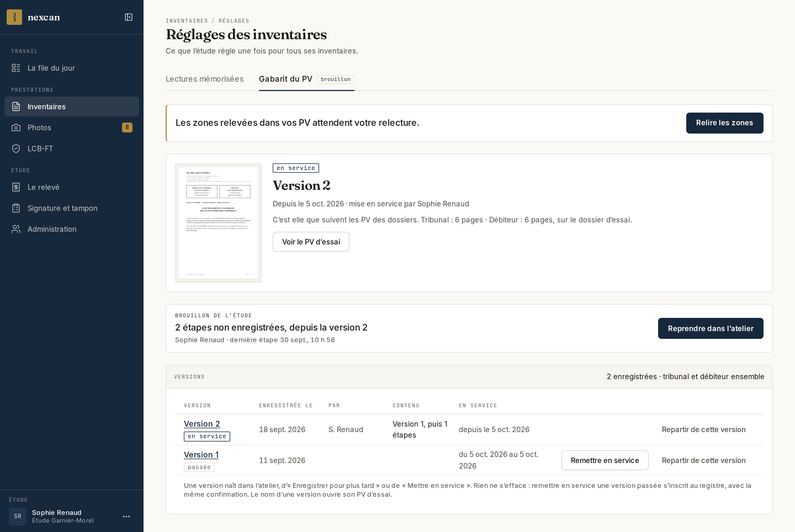Click the PAR column header
The image size is (795, 532).
[x=334, y=406]
